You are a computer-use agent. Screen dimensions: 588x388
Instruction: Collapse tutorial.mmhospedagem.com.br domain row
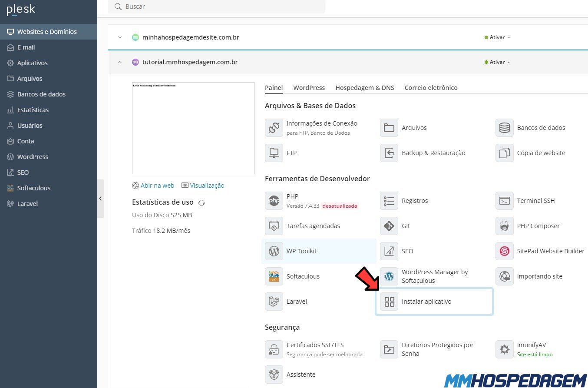[120, 62]
